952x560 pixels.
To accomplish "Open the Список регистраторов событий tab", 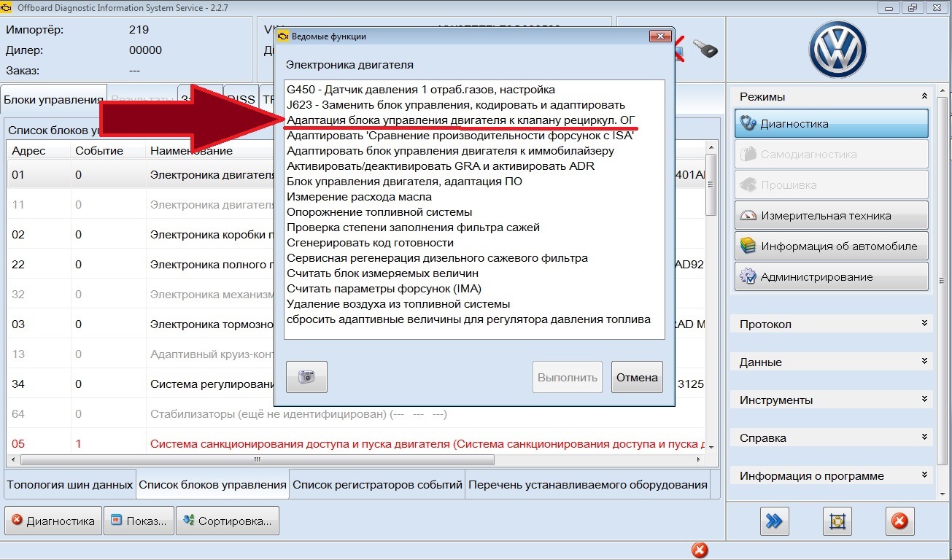I will point(377,484).
